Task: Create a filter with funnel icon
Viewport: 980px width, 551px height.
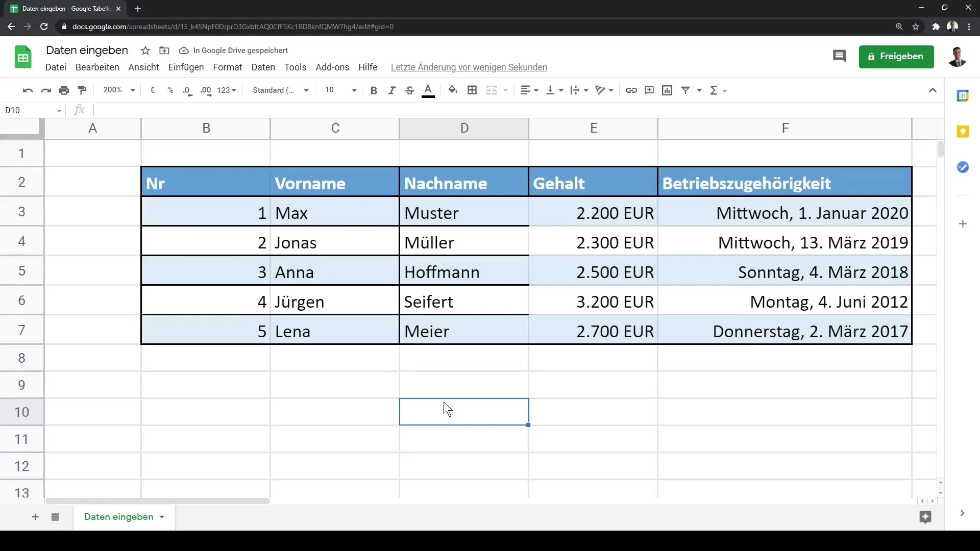Action: click(685, 90)
